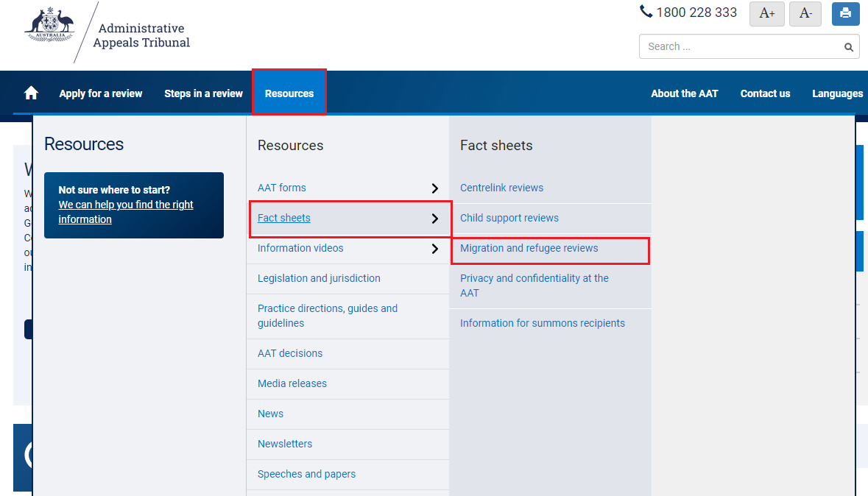Open AAT decisions link
The height and width of the screenshot is (496, 868).
tap(290, 353)
